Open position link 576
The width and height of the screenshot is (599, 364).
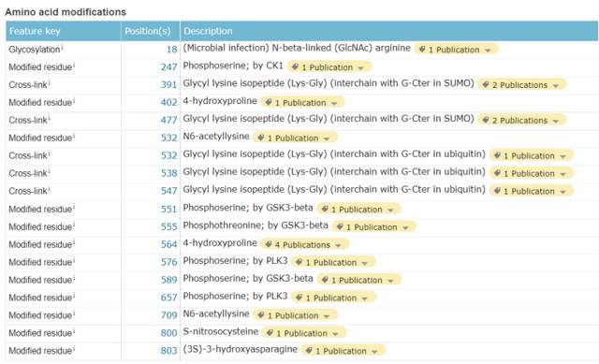(168, 262)
